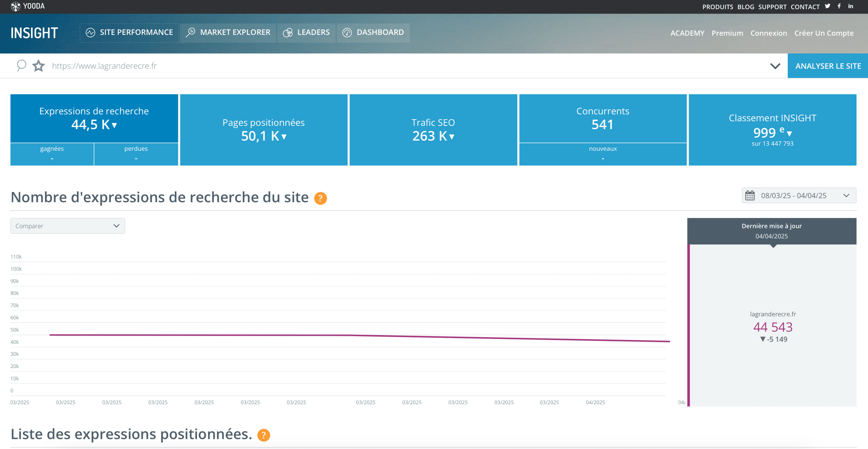
Task: Open the PRODUITS menu
Action: point(717,7)
